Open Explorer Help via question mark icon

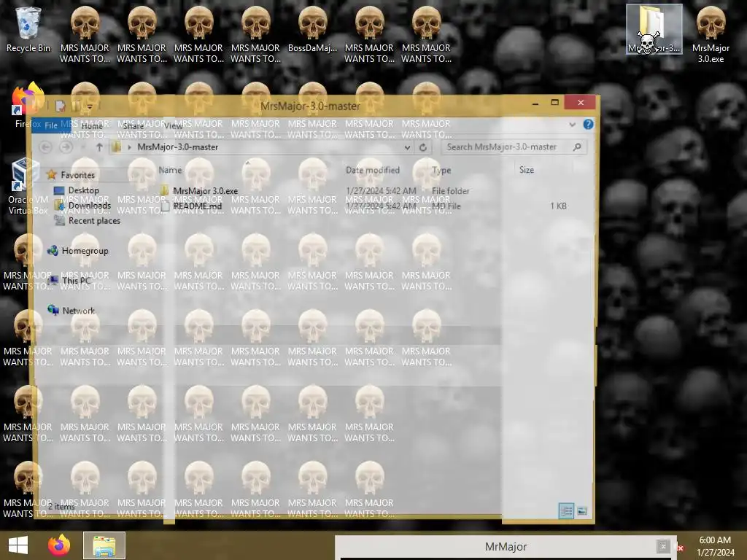click(589, 124)
